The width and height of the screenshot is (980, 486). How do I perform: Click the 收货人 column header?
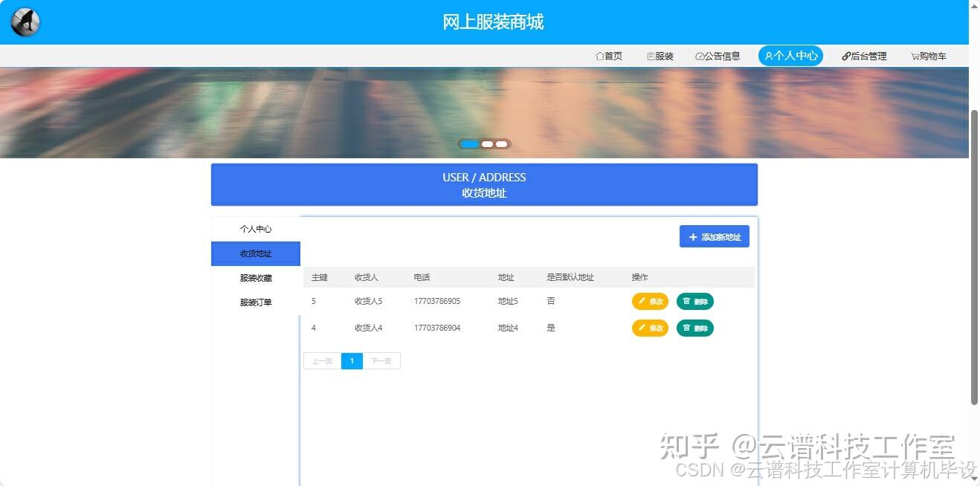tap(367, 277)
